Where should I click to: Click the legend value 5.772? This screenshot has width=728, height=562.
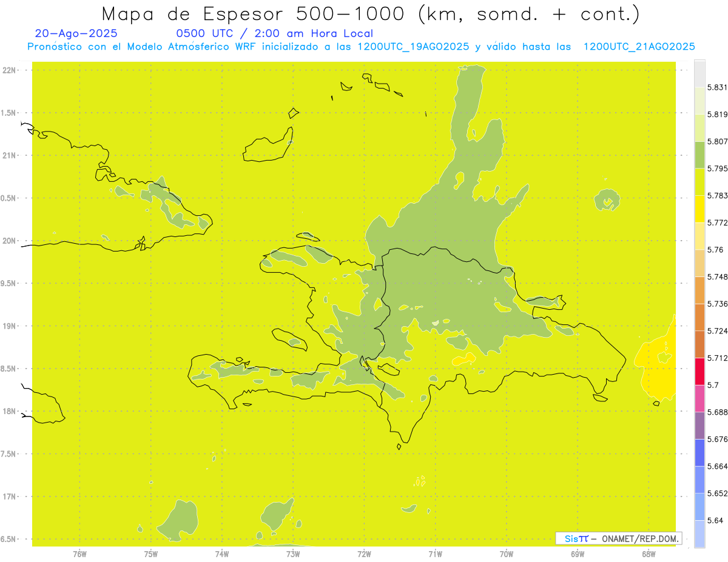(x=718, y=222)
